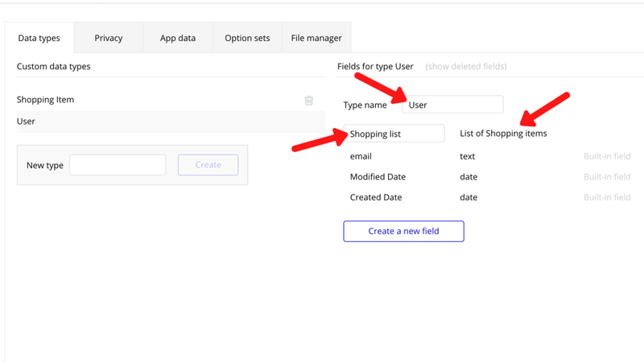
Task: Open the File manager tab
Action: tap(316, 38)
